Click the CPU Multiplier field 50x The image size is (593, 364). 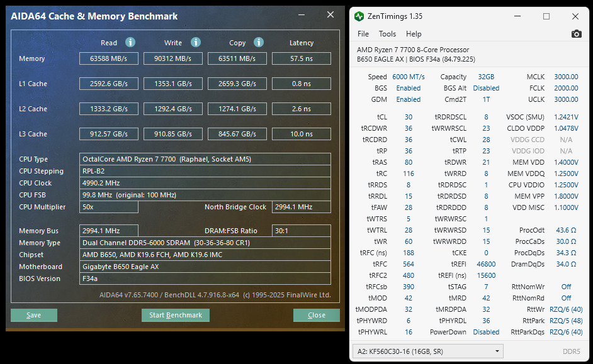(x=108, y=207)
